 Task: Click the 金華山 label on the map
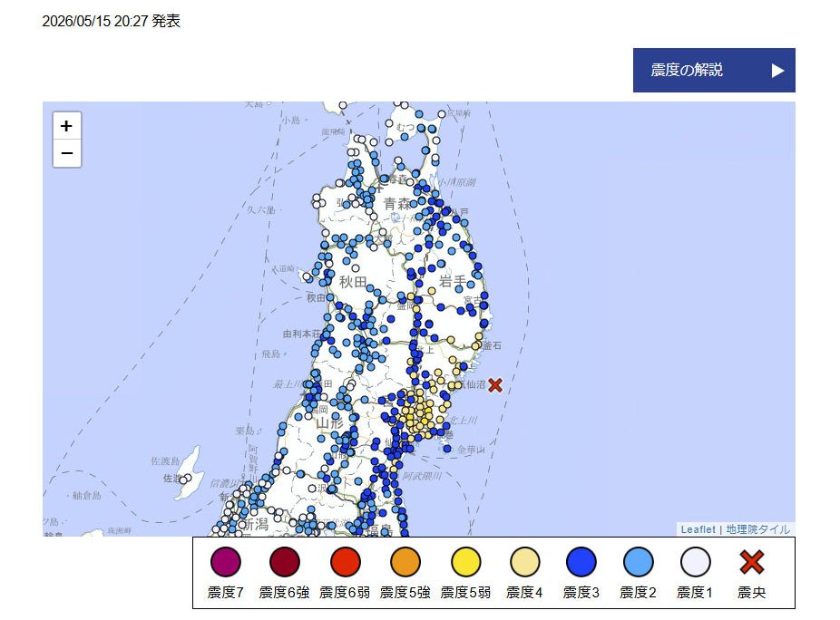pyautogui.click(x=471, y=450)
